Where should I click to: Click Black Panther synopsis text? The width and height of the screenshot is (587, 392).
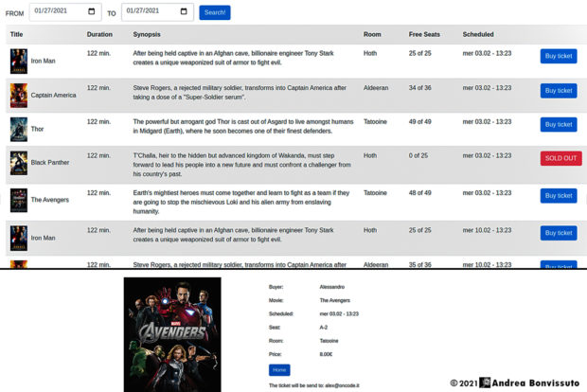click(241, 165)
